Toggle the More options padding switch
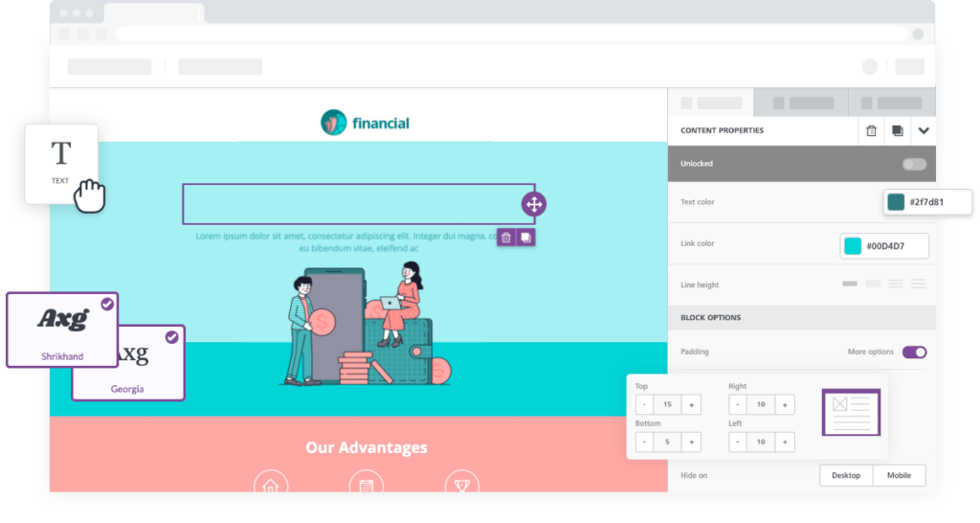Viewport: 980px width, 523px height. (x=914, y=352)
